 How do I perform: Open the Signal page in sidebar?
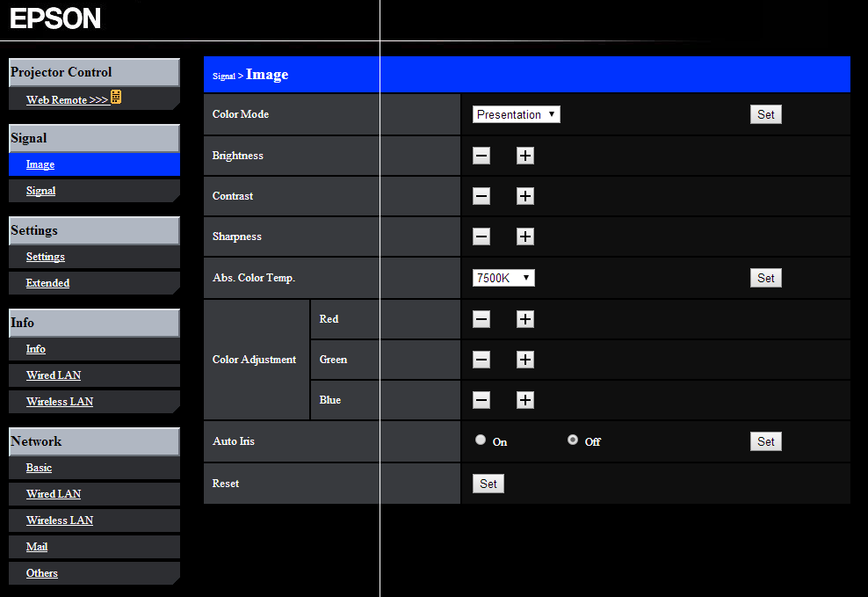[40, 190]
